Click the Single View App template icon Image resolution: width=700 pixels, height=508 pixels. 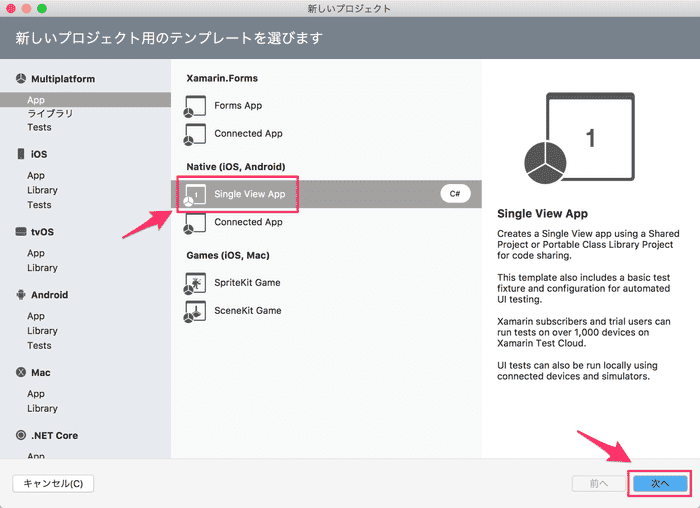tap(195, 194)
